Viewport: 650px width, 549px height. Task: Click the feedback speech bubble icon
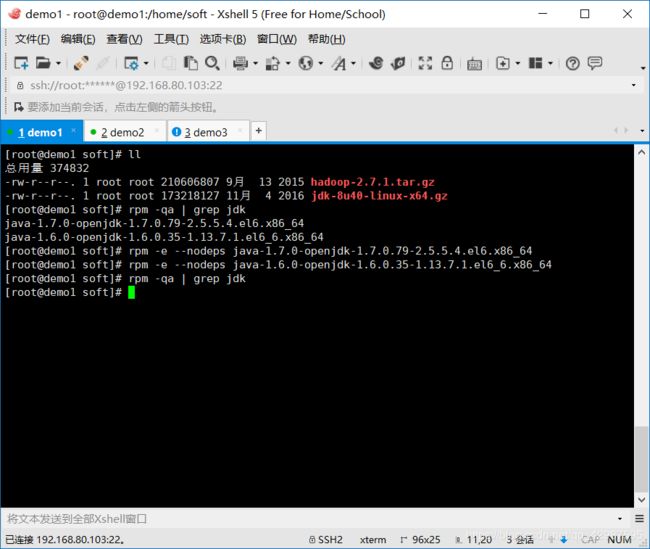pyautogui.click(x=595, y=63)
